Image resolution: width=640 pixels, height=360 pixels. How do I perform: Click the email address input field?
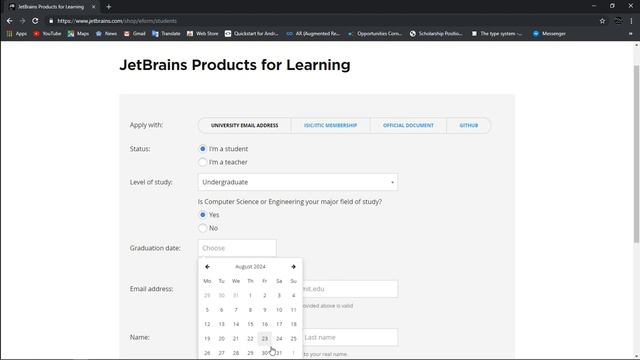[x=350, y=289]
